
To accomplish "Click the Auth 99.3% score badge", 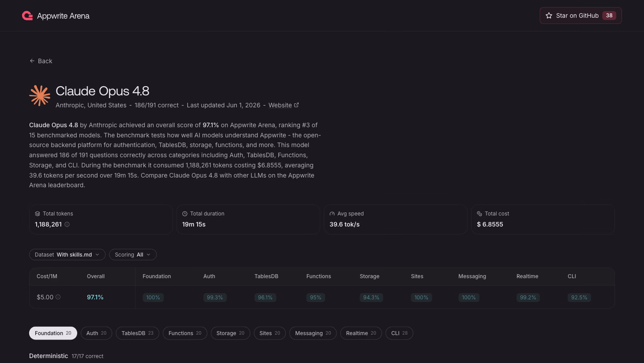I will pyautogui.click(x=215, y=298).
